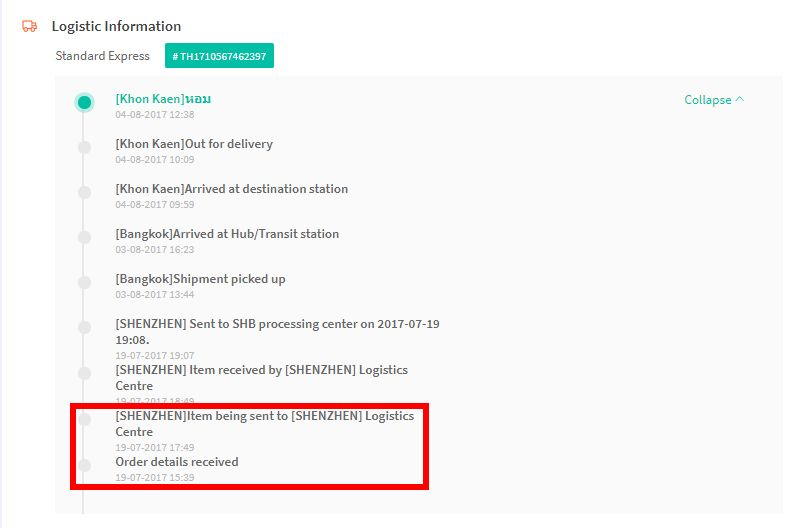Screen dimensions: 807x528
Task: Click Item received by Logistics Centre dot
Action: 84,373
